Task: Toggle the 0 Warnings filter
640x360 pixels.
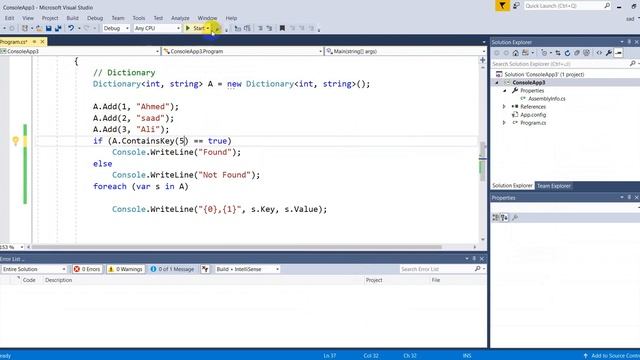Action: coord(125,269)
